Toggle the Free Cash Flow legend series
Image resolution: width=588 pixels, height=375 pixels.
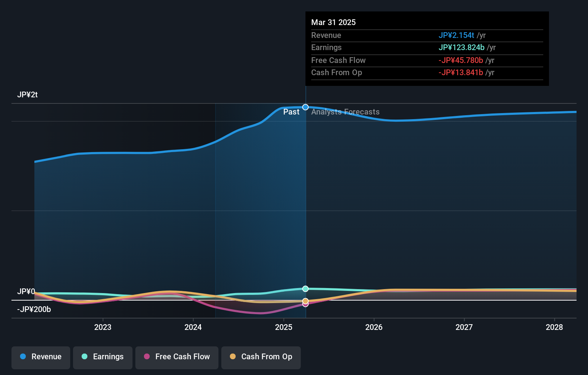point(177,357)
